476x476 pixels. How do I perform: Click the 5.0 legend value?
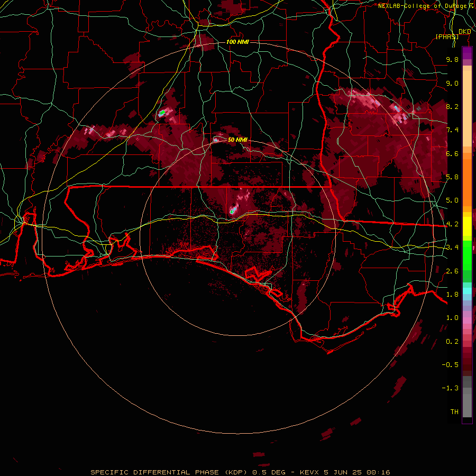point(452,200)
